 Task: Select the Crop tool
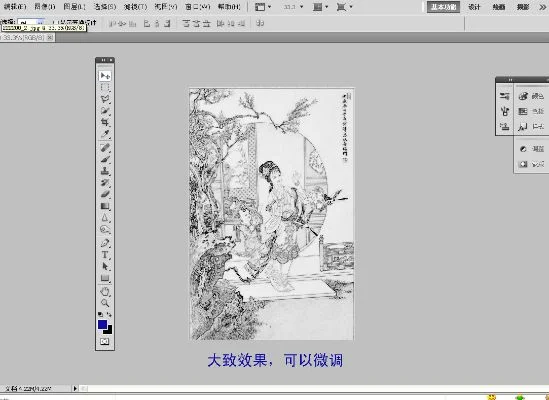[105, 122]
